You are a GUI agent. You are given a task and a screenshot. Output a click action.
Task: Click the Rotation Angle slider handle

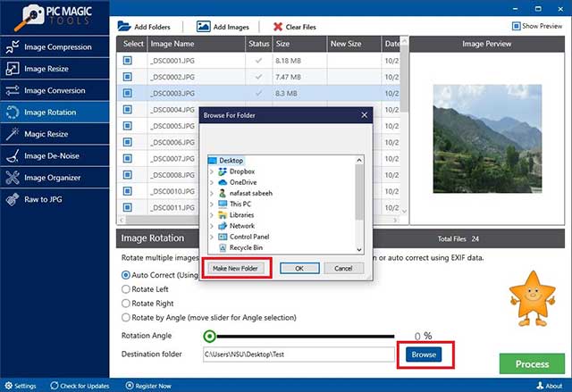[x=210, y=337]
